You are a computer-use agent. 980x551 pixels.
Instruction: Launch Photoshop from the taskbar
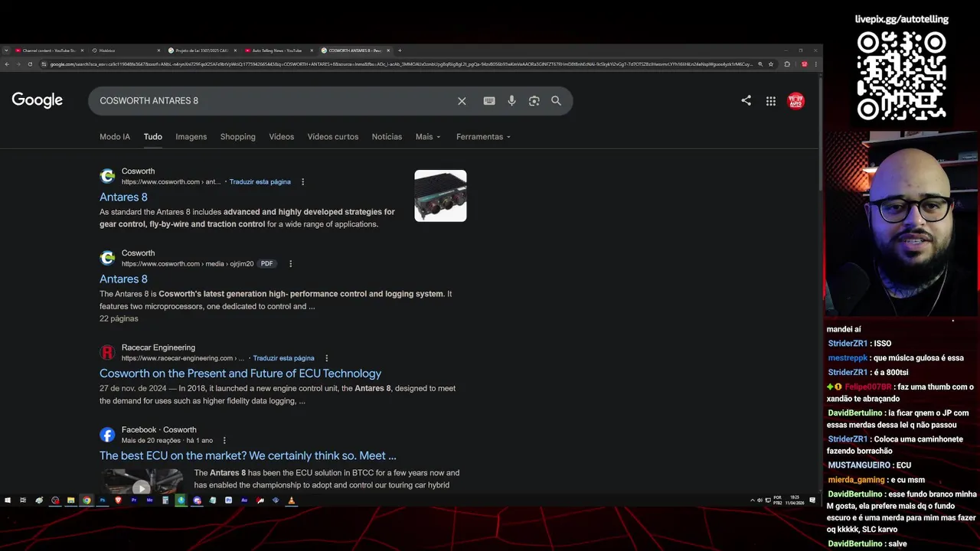click(x=103, y=500)
